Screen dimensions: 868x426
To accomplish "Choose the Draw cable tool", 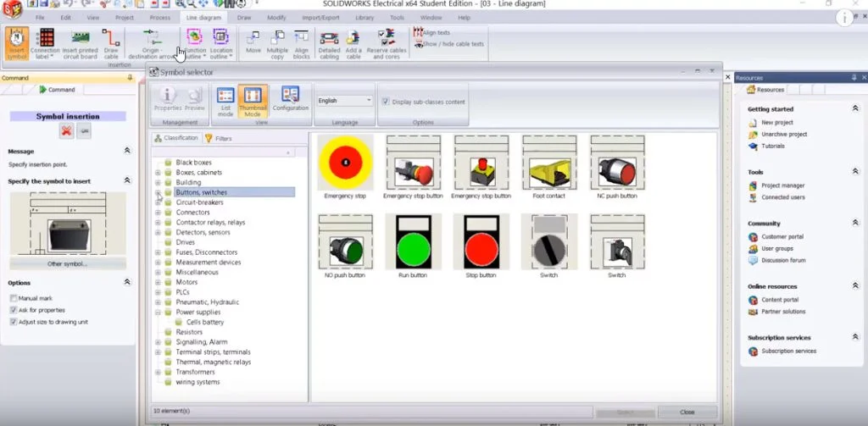I will pyautogui.click(x=111, y=44).
